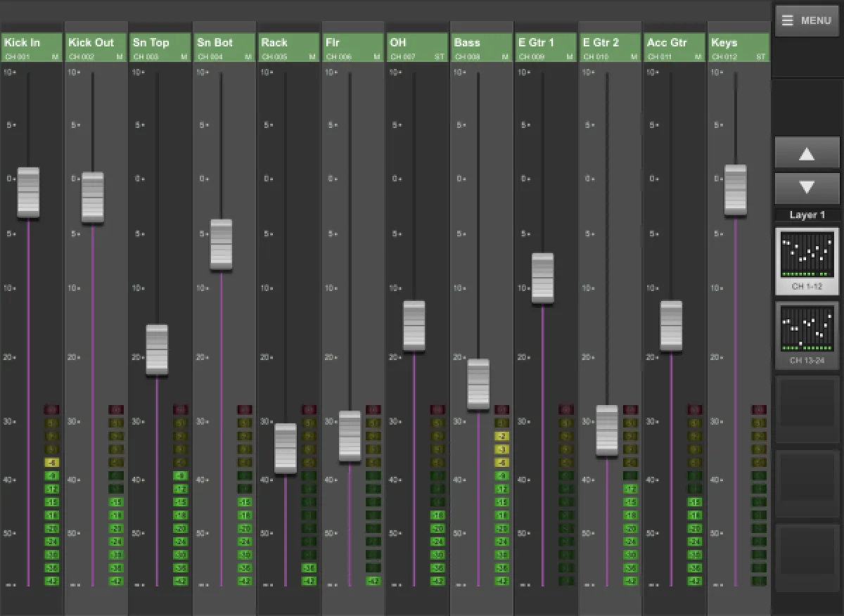Screen dimensions: 844x616
Task: Go to next layer with down arrow
Action: 807,188
